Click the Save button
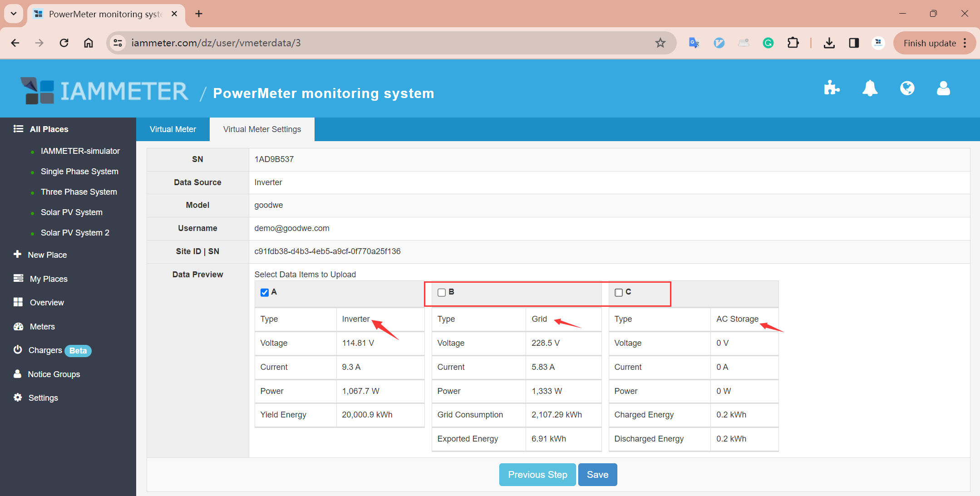The width and height of the screenshot is (980, 496). click(x=597, y=475)
